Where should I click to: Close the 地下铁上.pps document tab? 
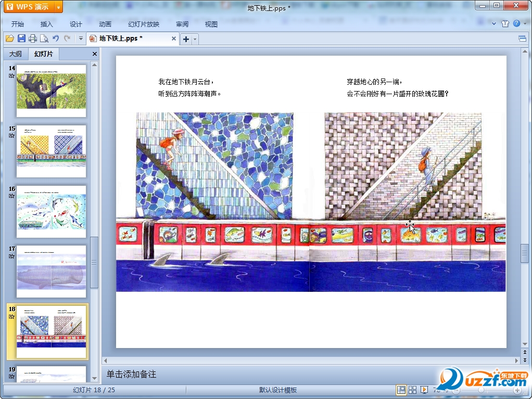[174, 38]
